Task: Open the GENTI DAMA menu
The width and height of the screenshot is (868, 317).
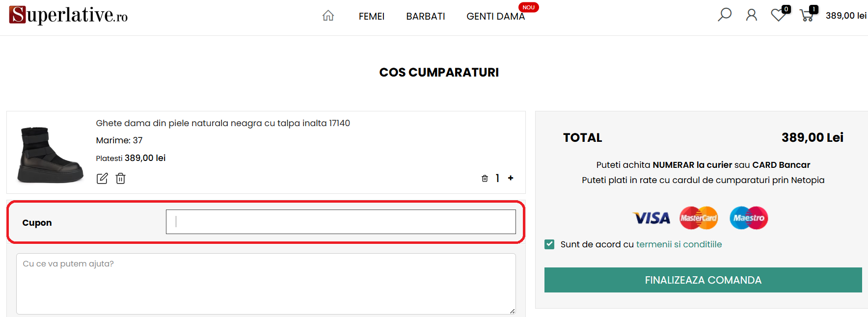Action: click(x=495, y=16)
